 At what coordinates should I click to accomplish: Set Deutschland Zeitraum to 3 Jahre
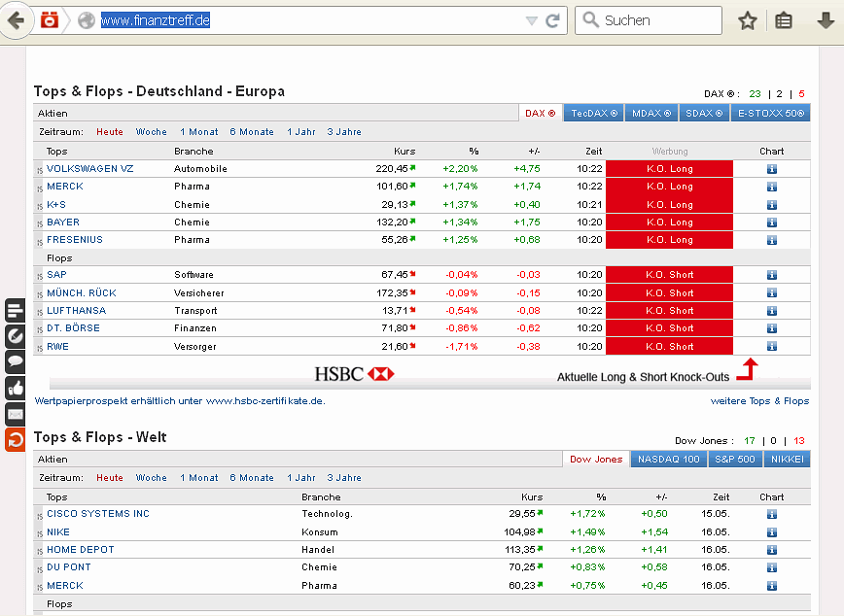point(344,132)
